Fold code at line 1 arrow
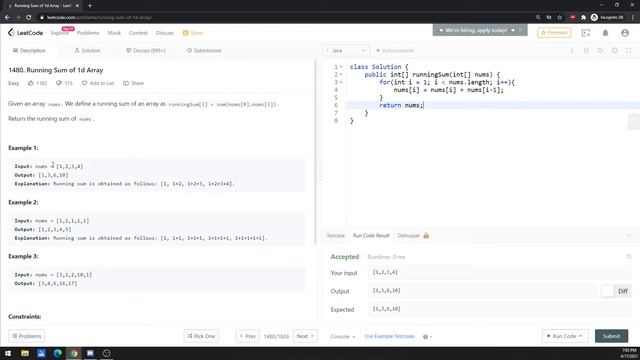The width and height of the screenshot is (640, 360). coord(341,67)
